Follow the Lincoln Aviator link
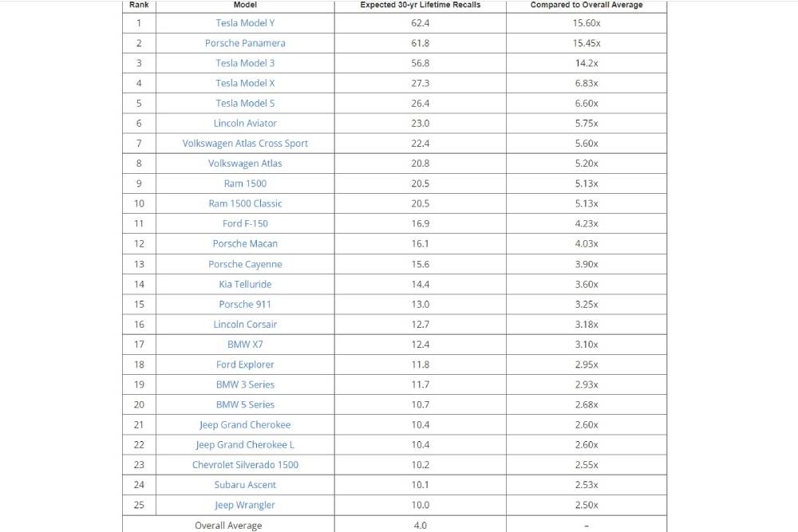 click(245, 124)
